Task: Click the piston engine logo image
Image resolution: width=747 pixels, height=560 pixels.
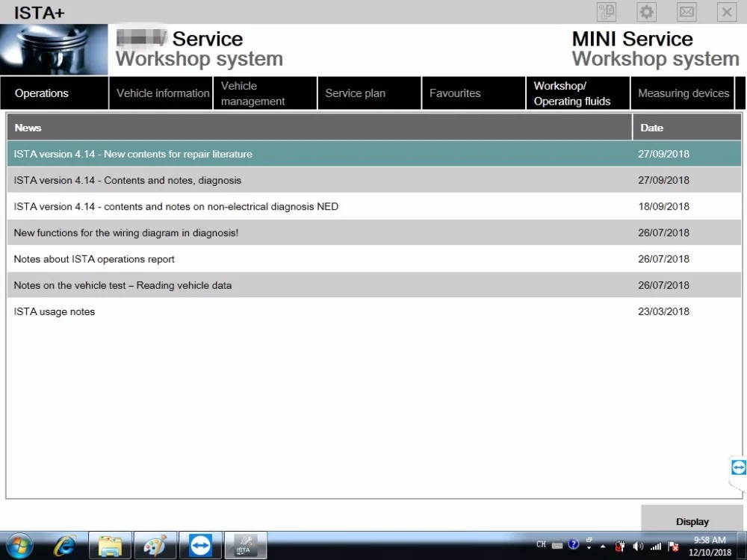Action: 54,49
